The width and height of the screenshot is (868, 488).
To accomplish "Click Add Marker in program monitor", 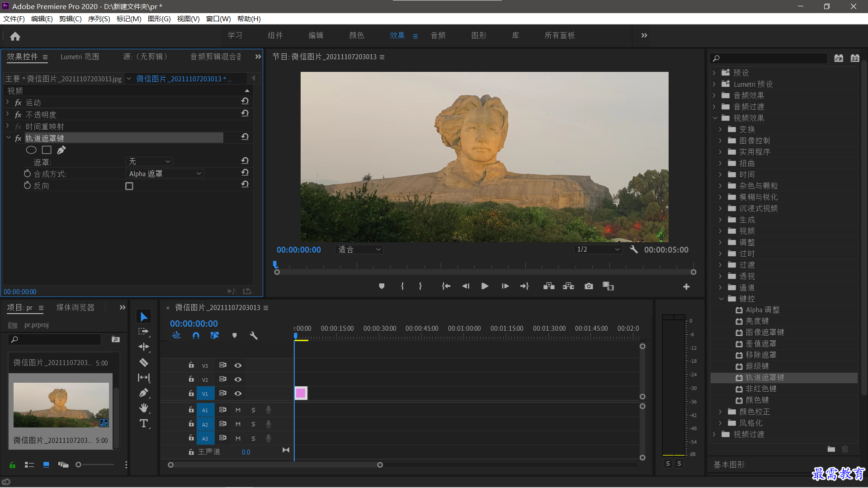I will 382,286.
